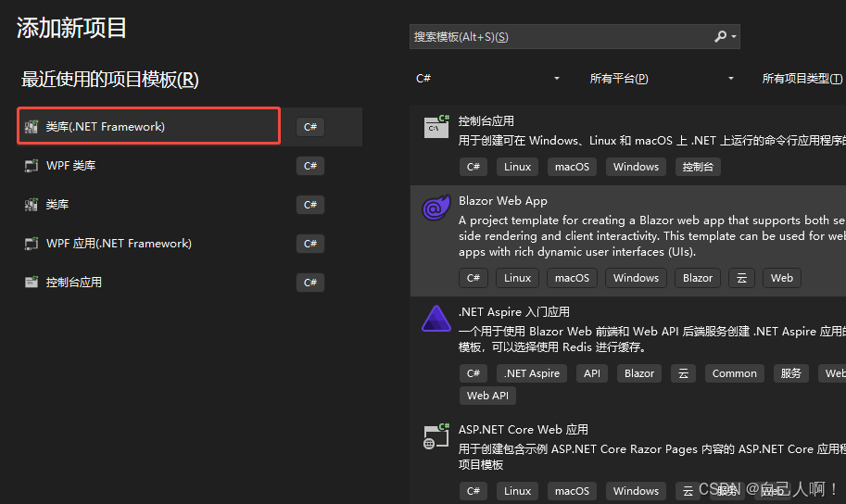846x504 pixels.
Task: Click C# tag beside recent 类库
Action: click(310, 205)
